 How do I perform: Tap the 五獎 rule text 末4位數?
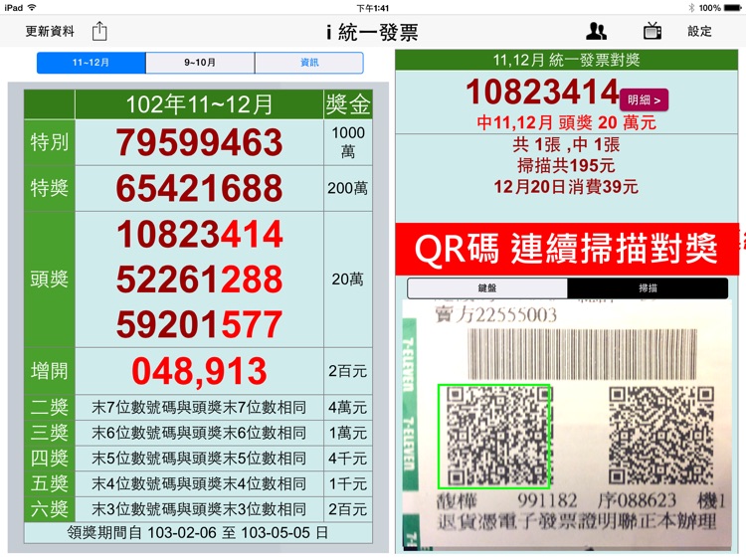[199, 483]
